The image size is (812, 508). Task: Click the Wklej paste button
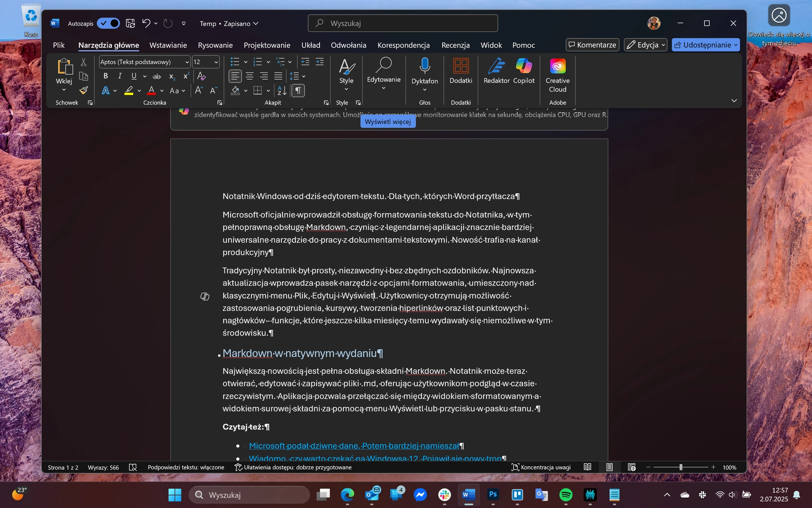(64, 71)
